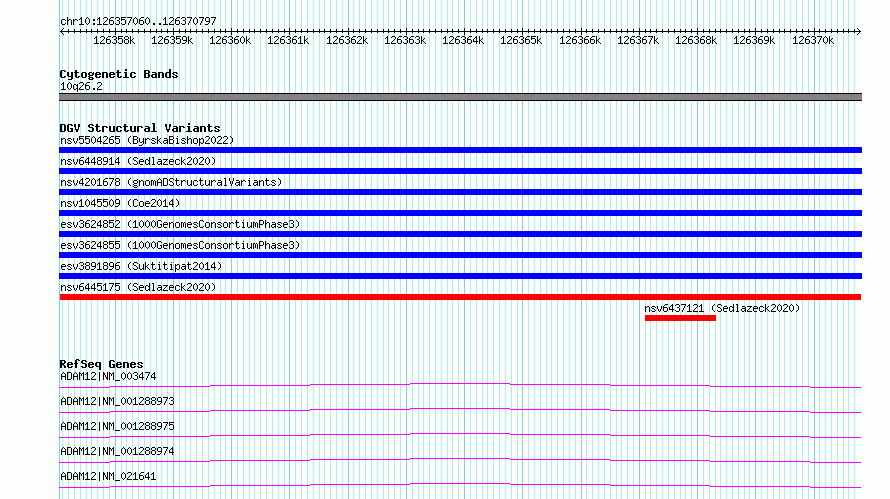
Task: Click the blue bar under esv3624852
Action: [x=460, y=234]
